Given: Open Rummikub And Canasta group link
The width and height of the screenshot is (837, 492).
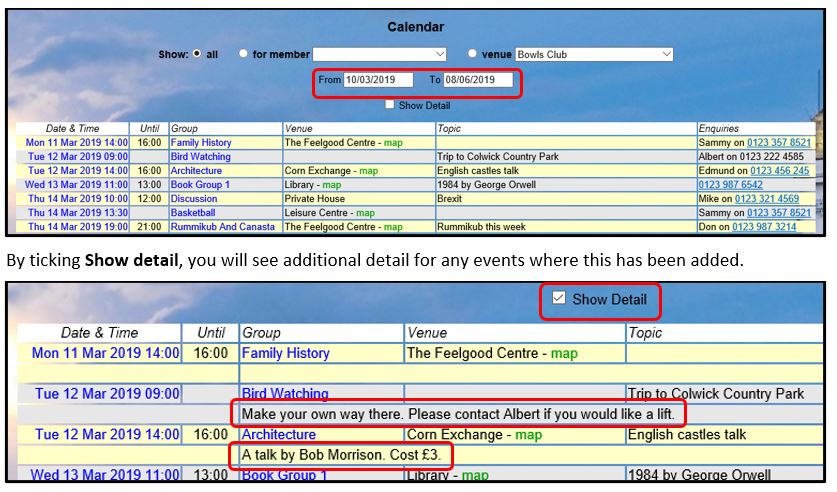Looking at the screenshot, I should click(x=221, y=227).
